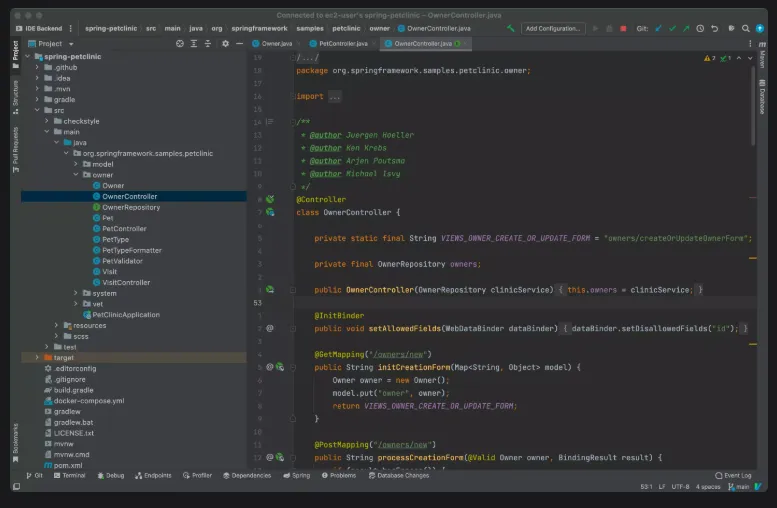
Task: Collapse the owner package
Action: [x=76, y=175]
